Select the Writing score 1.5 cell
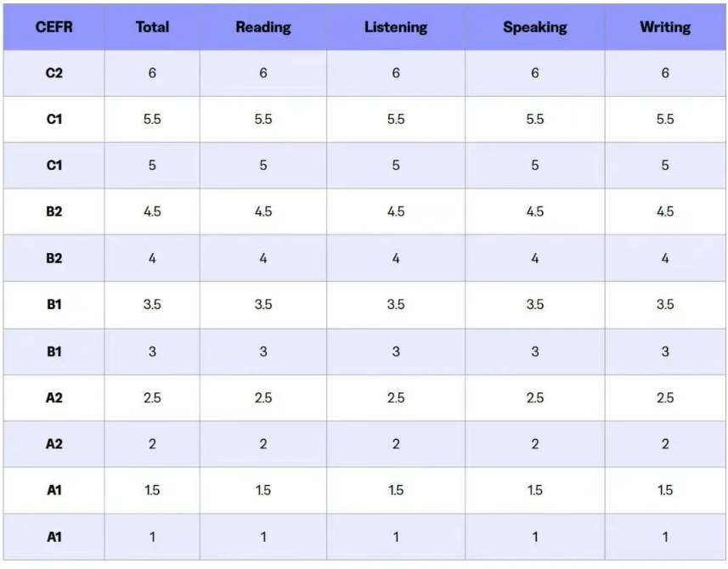Screen dimensions: 728x569 pyautogui.click(x=665, y=490)
